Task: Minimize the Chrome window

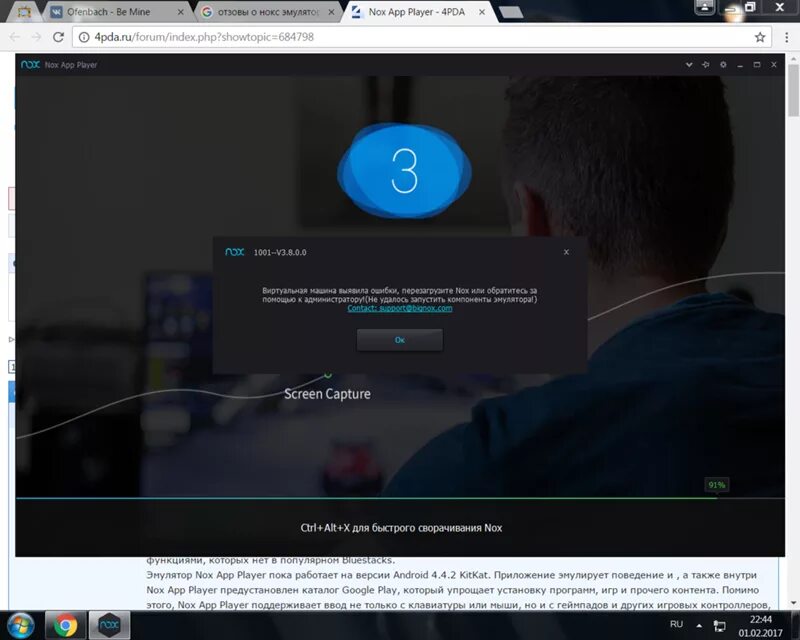Action: coord(730,7)
